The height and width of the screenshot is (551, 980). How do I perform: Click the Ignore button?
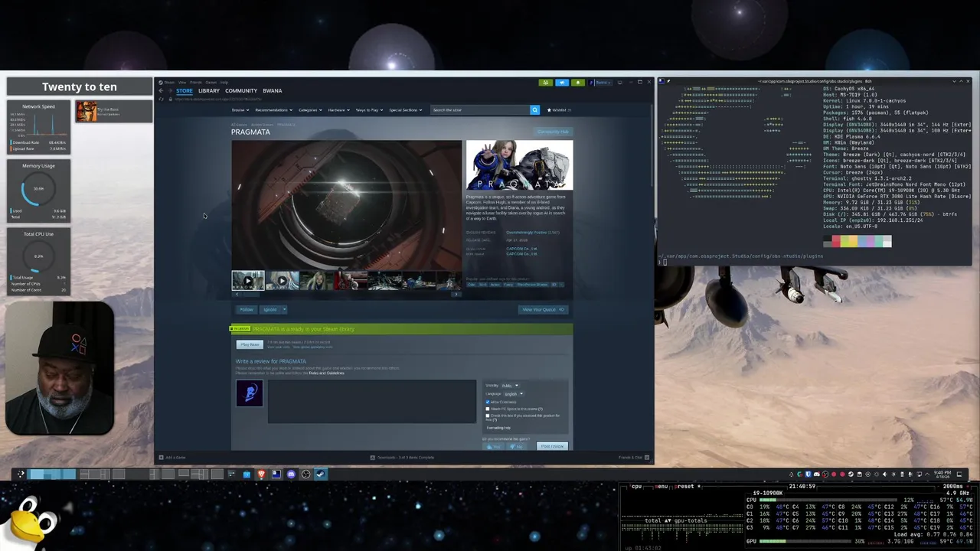pyautogui.click(x=270, y=309)
